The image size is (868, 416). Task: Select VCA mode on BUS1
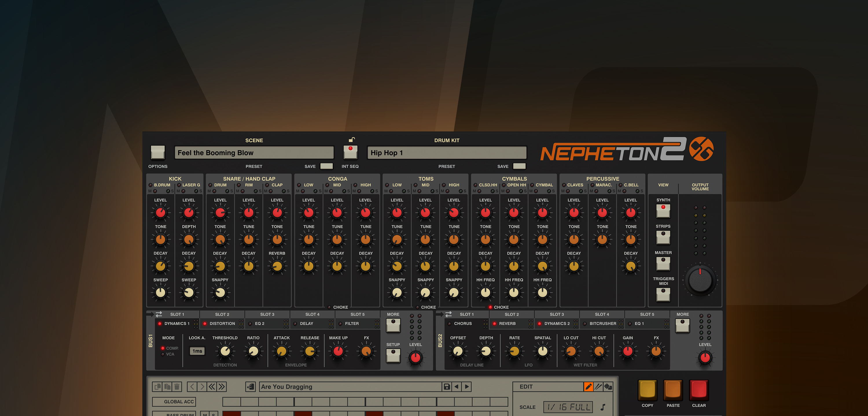coord(163,354)
